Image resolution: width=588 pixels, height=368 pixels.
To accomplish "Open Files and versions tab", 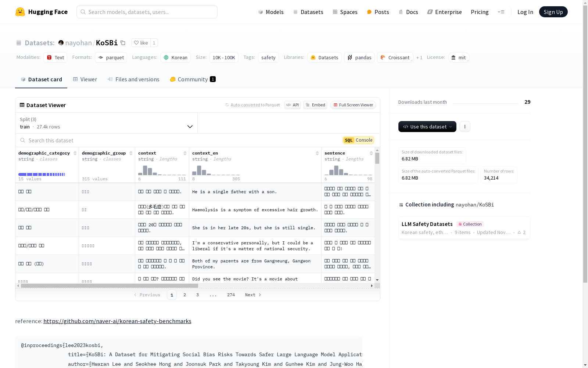I will coord(133,79).
